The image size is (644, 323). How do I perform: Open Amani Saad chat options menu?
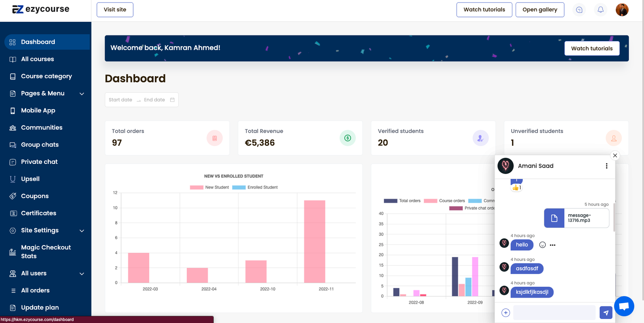pos(607,166)
